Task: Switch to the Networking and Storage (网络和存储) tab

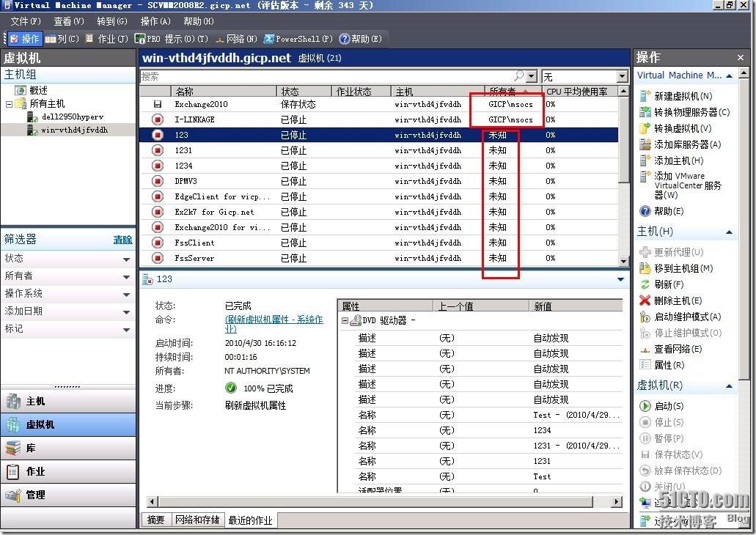Action: (197, 520)
